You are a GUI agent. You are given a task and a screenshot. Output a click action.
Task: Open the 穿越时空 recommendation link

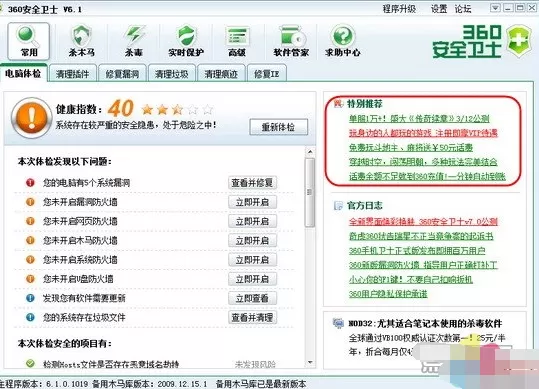coord(423,162)
